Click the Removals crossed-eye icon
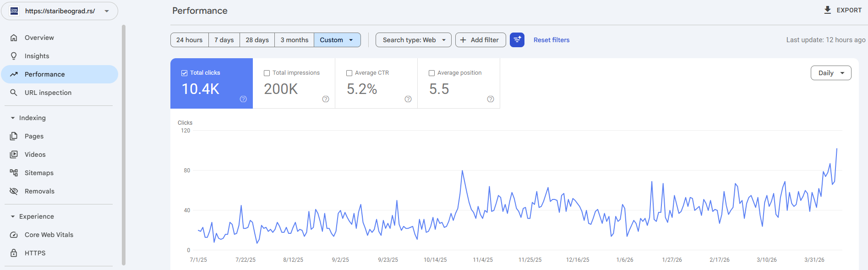This screenshot has width=868, height=270. point(14,191)
